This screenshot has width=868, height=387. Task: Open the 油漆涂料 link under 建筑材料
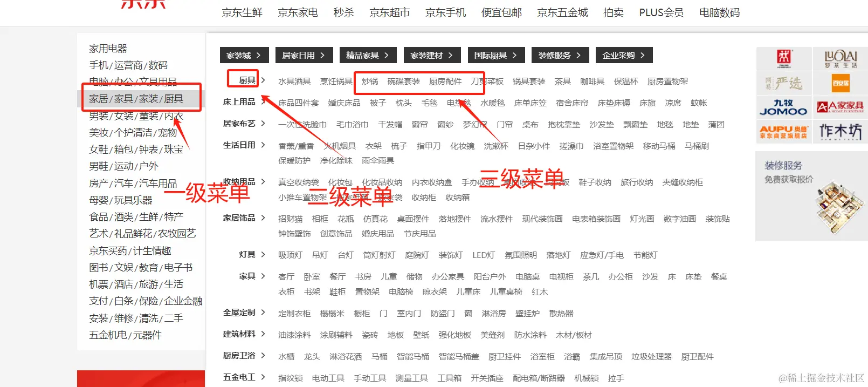pos(294,335)
